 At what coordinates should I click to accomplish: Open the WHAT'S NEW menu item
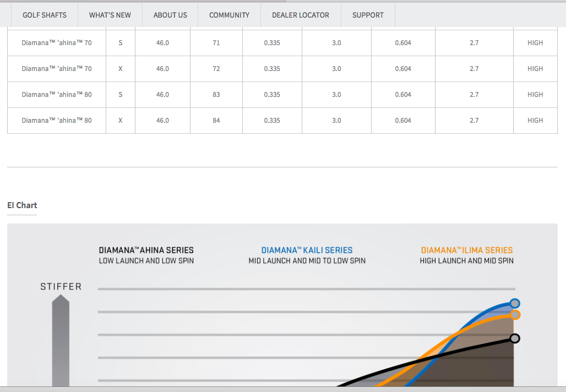(110, 15)
